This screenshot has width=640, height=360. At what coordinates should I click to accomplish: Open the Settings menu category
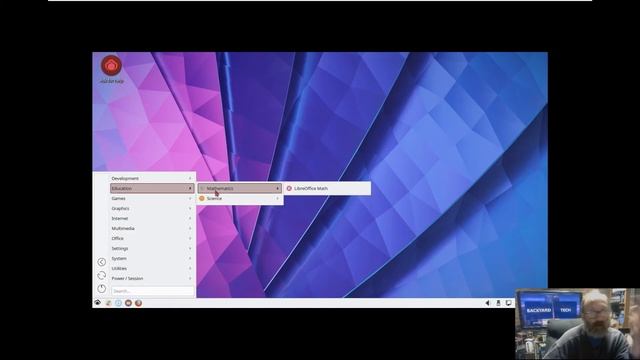[151, 249]
